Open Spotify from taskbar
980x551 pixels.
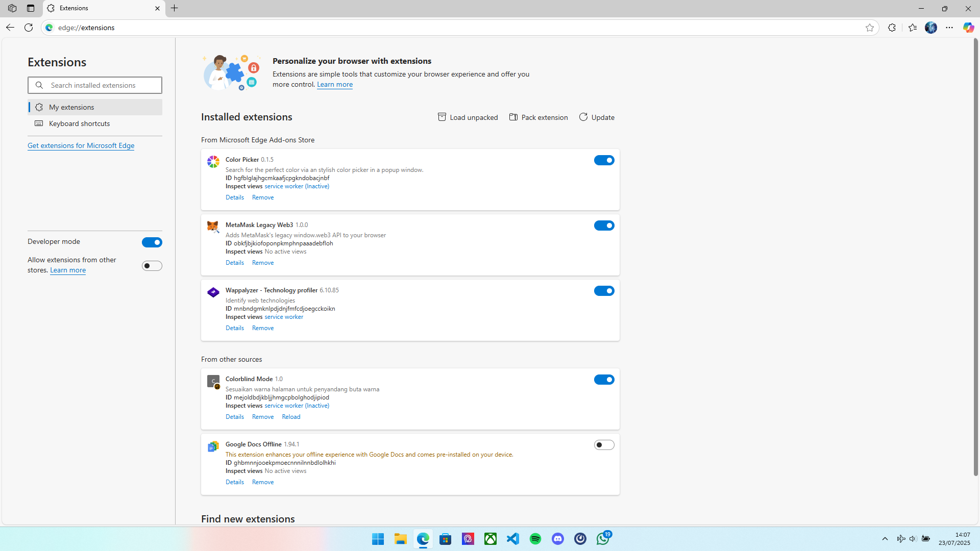pyautogui.click(x=535, y=539)
